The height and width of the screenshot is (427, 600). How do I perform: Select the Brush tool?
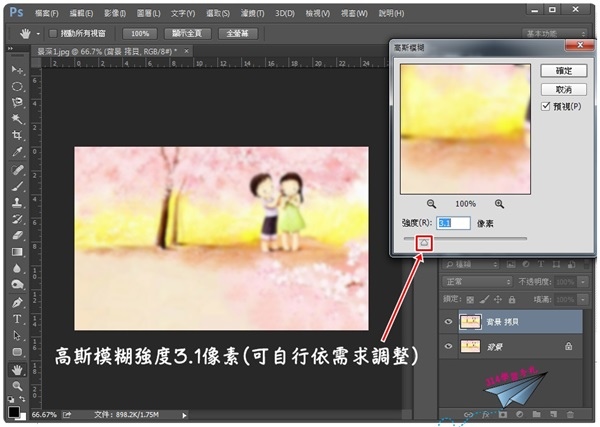pos(17,186)
